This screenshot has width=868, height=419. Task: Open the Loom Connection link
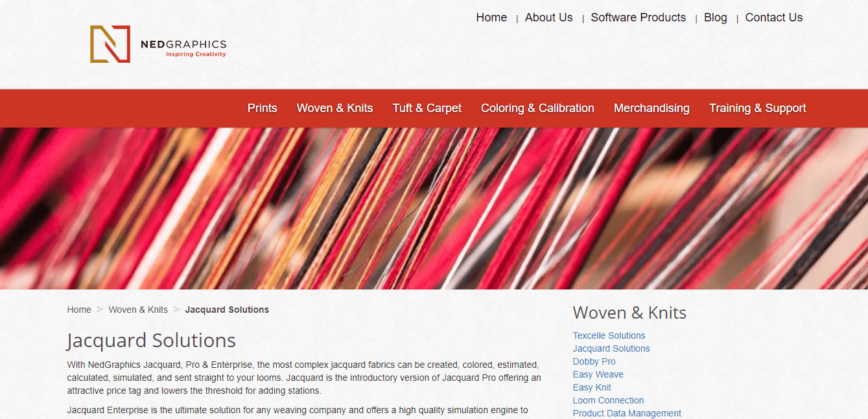(608, 400)
